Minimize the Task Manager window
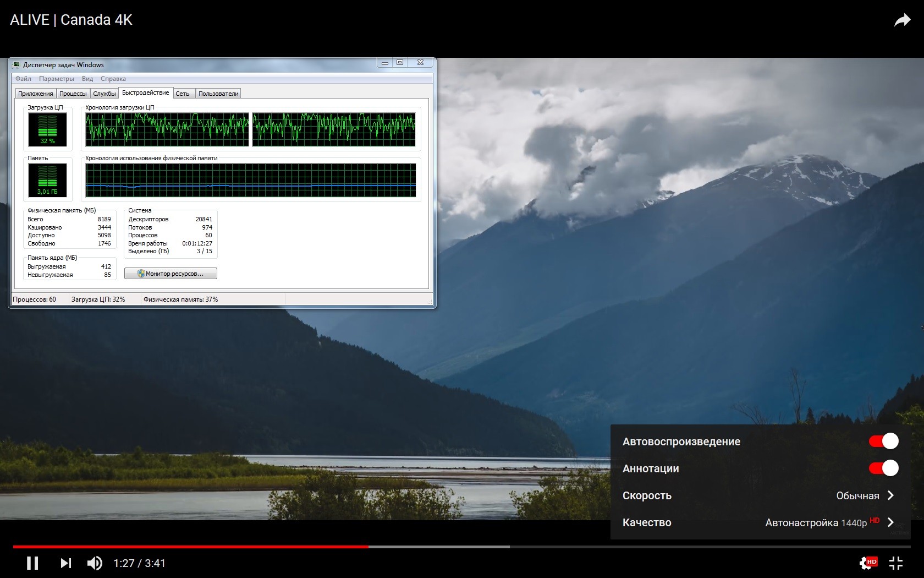This screenshot has width=924, height=578. point(385,63)
